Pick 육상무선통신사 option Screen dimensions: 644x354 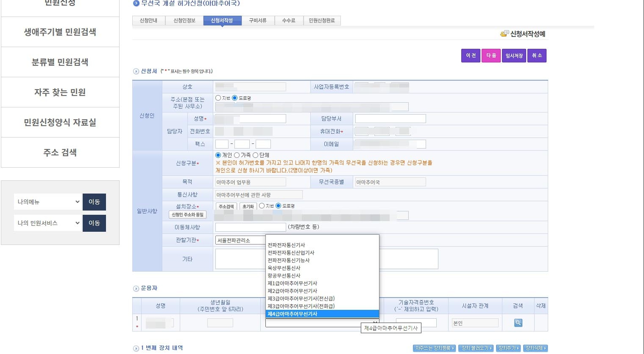(x=322, y=268)
